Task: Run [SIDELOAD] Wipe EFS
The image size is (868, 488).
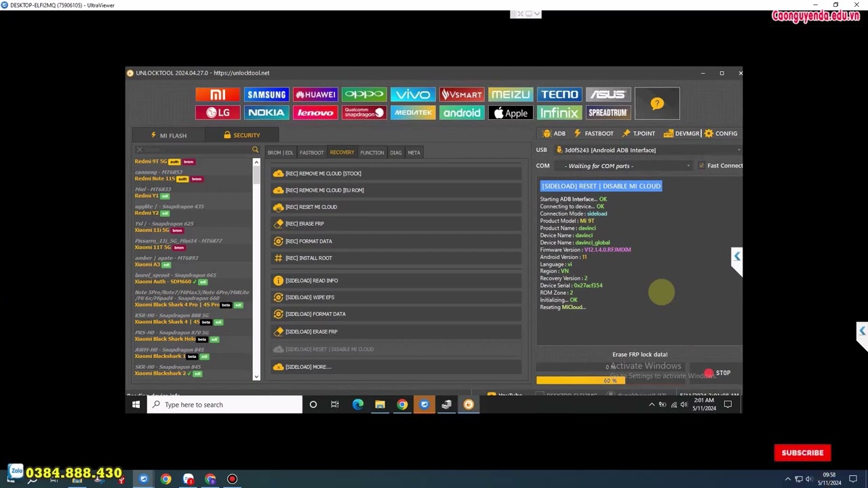Action: (397, 298)
